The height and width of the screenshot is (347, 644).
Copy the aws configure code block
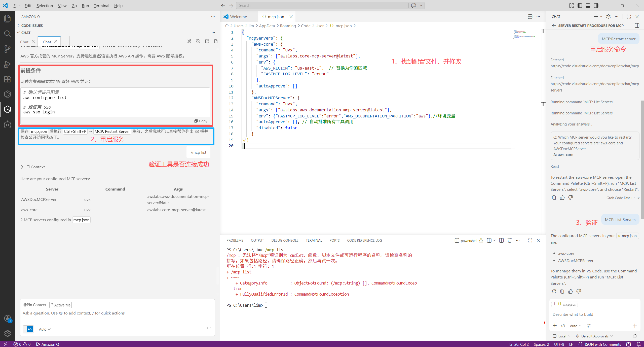(201, 121)
